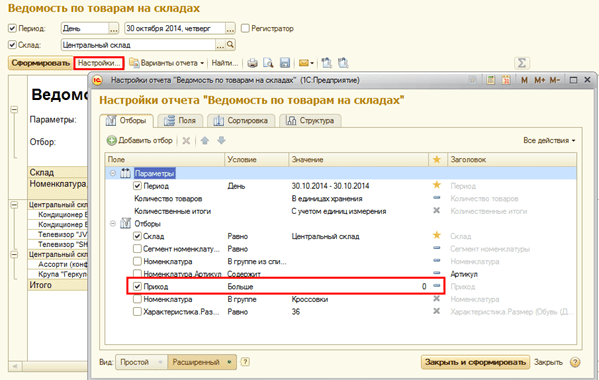
Task: Click the sigma sum icon
Action: pyautogui.click(x=522, y=63)
